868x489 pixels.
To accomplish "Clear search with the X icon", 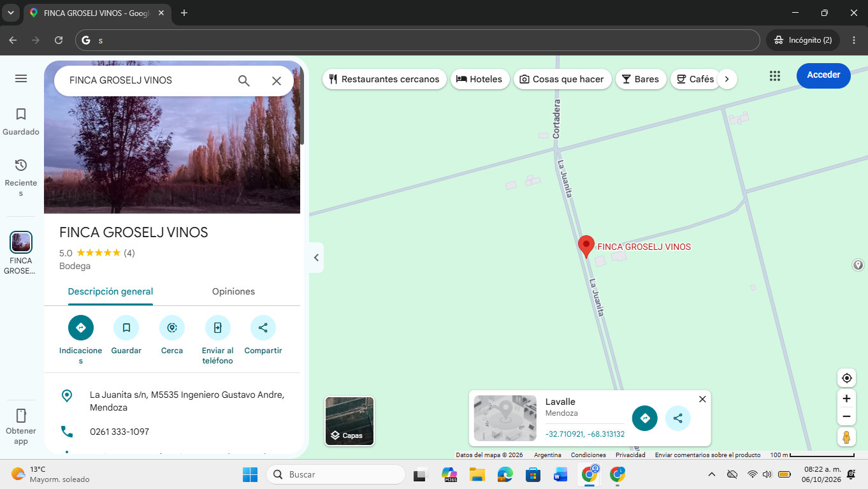I will click(277, 81).
